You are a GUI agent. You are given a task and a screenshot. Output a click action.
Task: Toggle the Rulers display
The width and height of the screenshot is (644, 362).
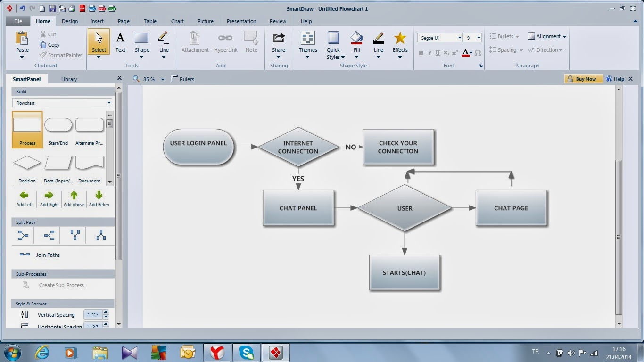click(182, 79)
